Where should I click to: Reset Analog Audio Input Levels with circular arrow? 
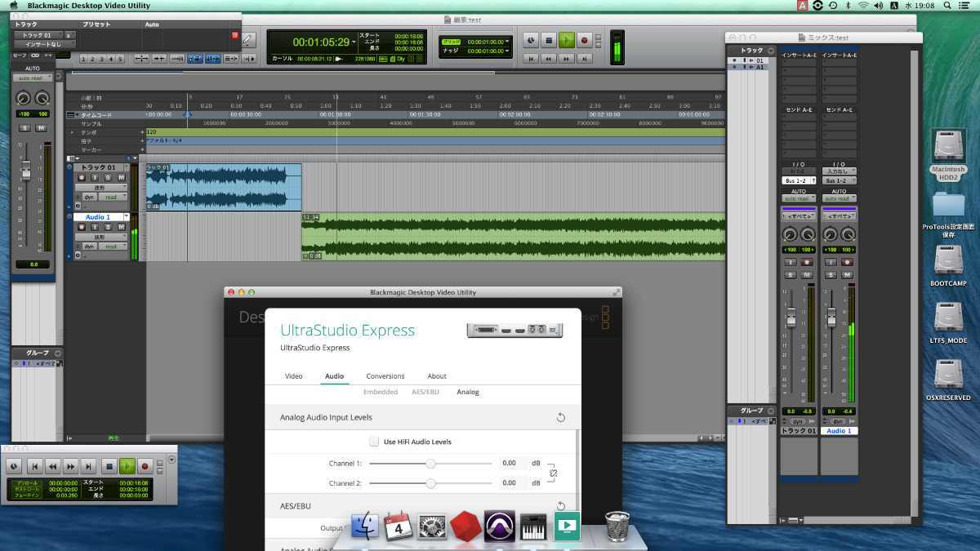pyautogui.click(x=561, y=417)
